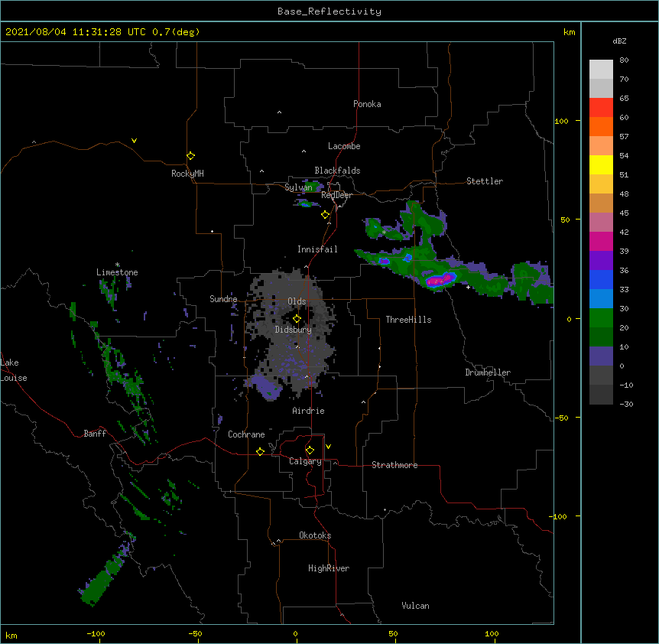Click the km unit label at the top right
The image size is (659, 644).
(569, 32)
